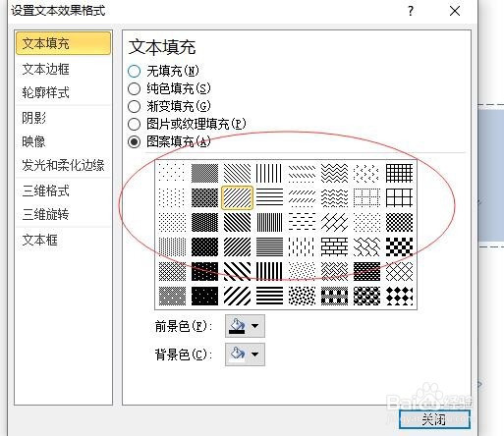Screen dimensions: 504x436
Task: Switch to the 映像 reflection tab
Action: (x=63, y=141)
